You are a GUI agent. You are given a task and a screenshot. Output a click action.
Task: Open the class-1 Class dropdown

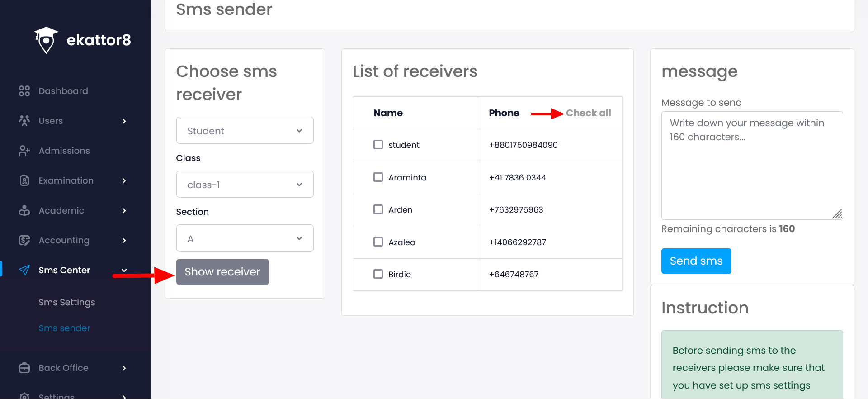(245, 185)
